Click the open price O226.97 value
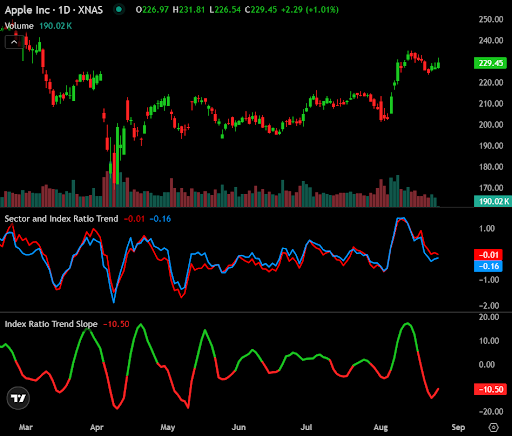Viewport: 512px width, 436px height. (152, 10)
